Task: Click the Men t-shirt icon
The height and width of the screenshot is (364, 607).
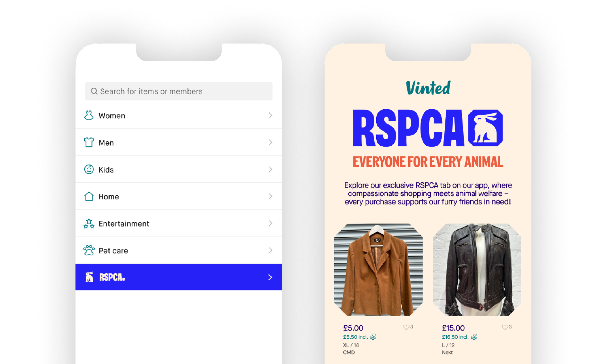Action: tap(89, 143)
